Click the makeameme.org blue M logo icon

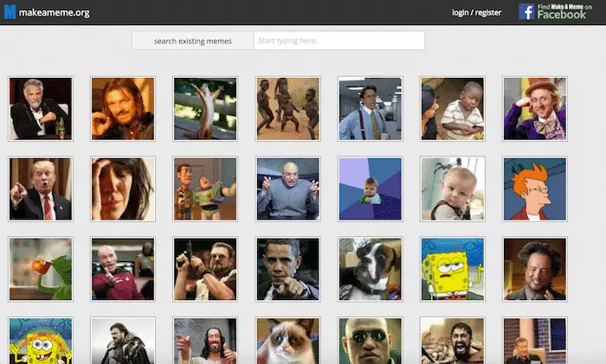point(10,12)
